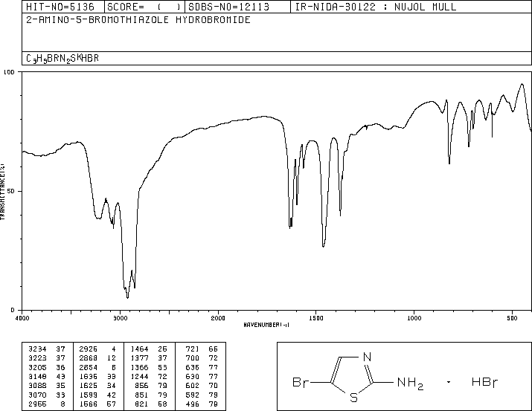Select peak table entry '1377'
Image resolution: width=532 pixels, height=411 pixels.
click(139, 357)
